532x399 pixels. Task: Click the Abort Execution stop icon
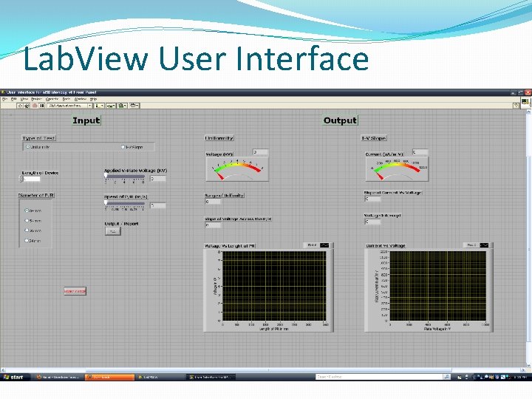tap(35, 106)
